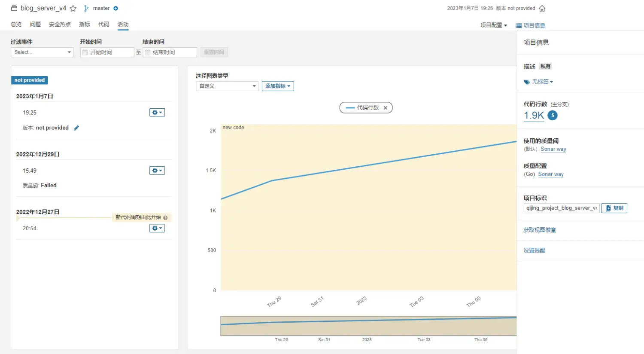The image size is (644, 354).
Task: Click the plus icon beside master branch
Action: pyautogui.click(x=115, y=9)
